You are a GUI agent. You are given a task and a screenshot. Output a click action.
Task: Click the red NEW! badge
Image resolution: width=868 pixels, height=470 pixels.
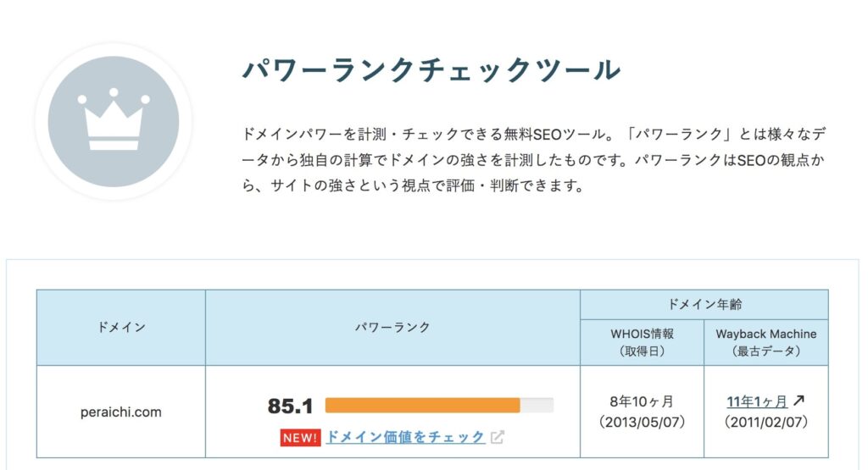pyautogui.click(x=300, y=438)
